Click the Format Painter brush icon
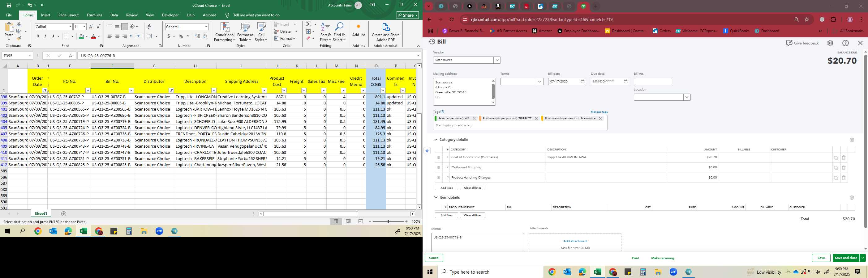The width and height of the screenshot is (868, 278). pos(19,38)
